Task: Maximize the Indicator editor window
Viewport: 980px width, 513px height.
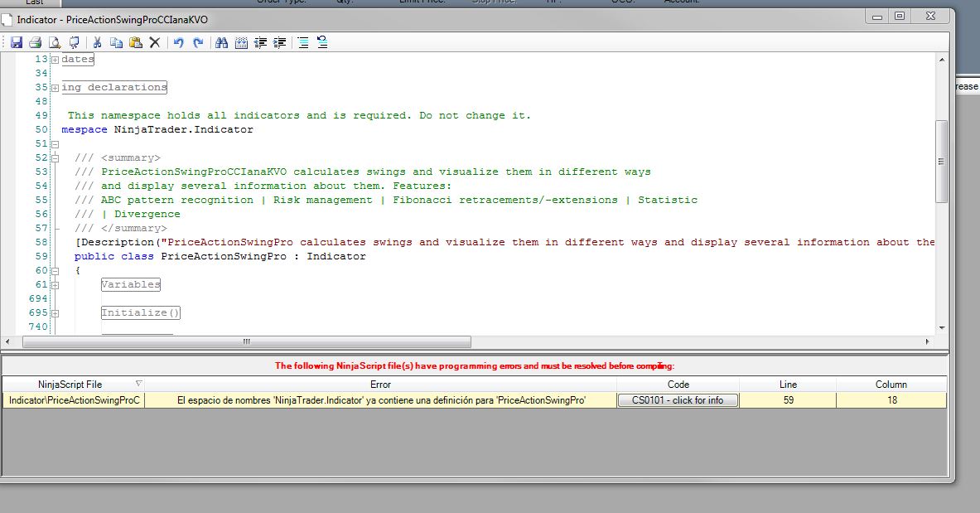Action: coord(900,17)
